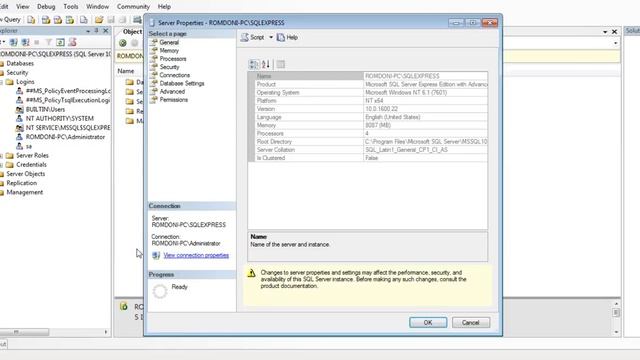Click the Cancel button
This screenshot has height=360, width=640.
pyautogui.click(x=471, y=322)
